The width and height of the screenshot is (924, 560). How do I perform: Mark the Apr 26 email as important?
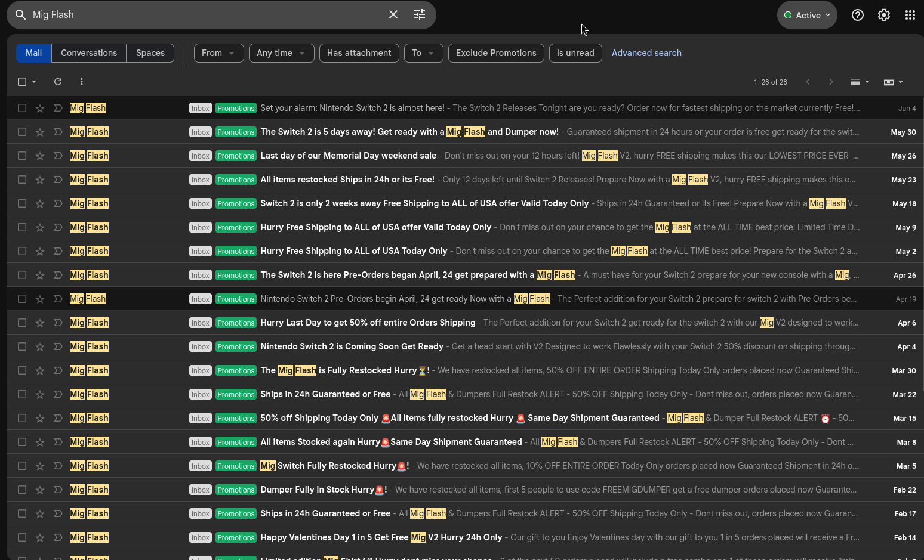(x=58, y=275)
